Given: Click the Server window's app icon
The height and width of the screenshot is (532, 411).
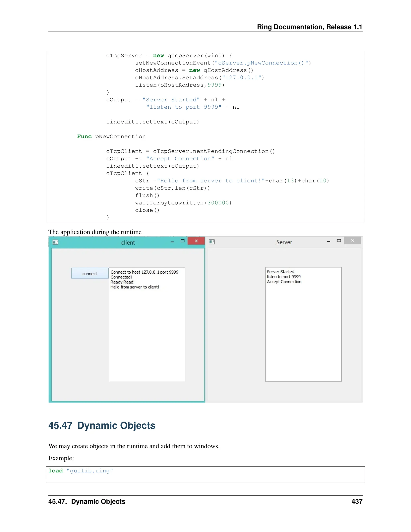Looking at the screenshot, I should click(212, 242).
